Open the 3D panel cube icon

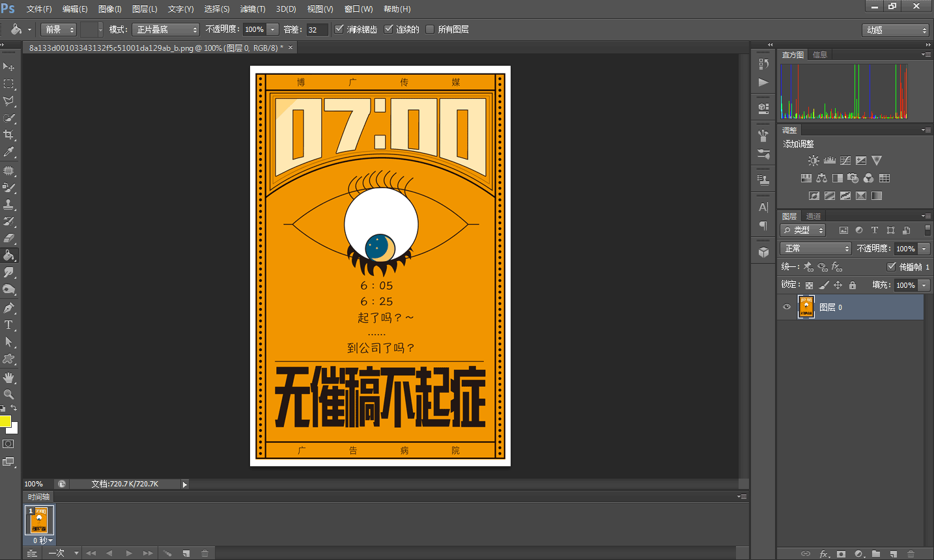(763, 252)
